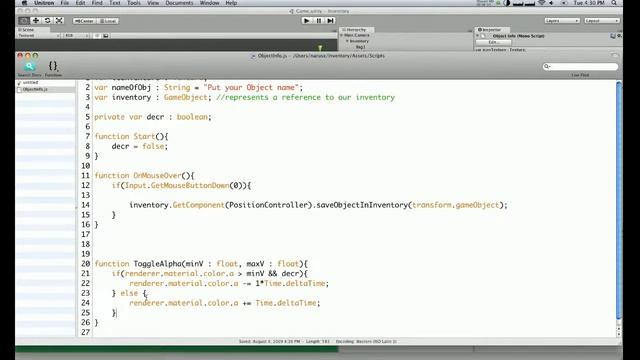
Task: Select ObjectInfo.js in the file sidebar
Action: tap(35, 89)
